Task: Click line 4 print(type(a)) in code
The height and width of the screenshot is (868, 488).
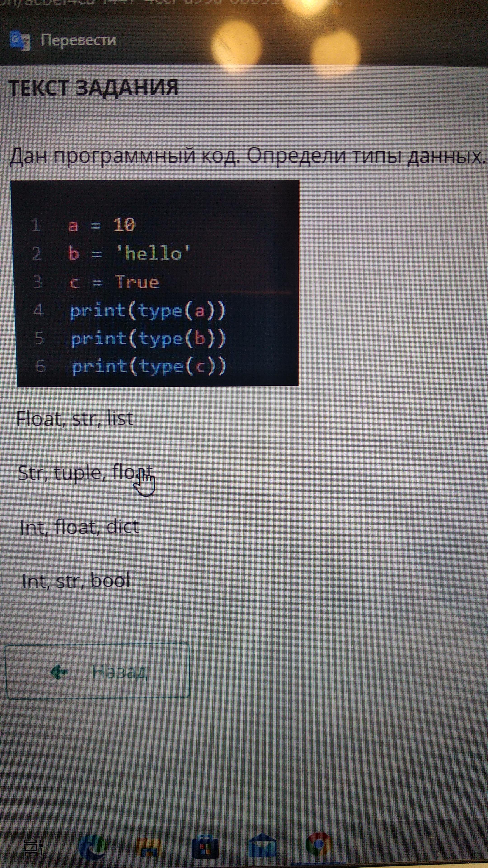Action: tap(147, 311)
